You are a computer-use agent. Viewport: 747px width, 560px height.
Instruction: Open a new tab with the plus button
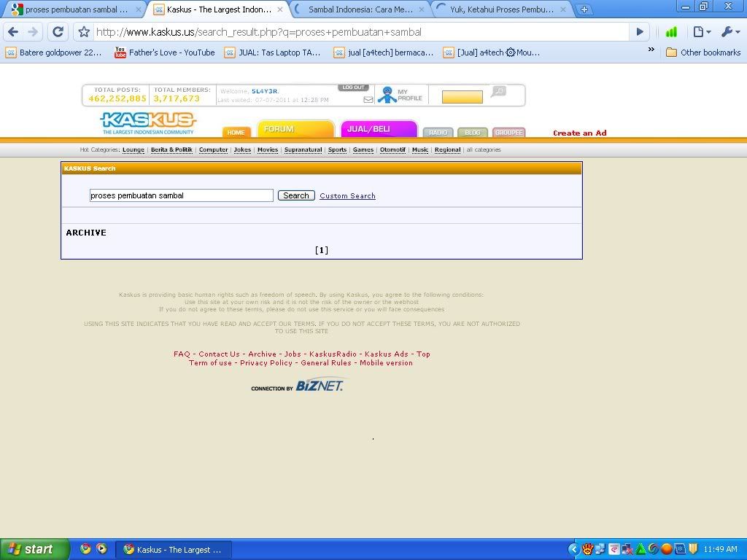click(584, 9)
